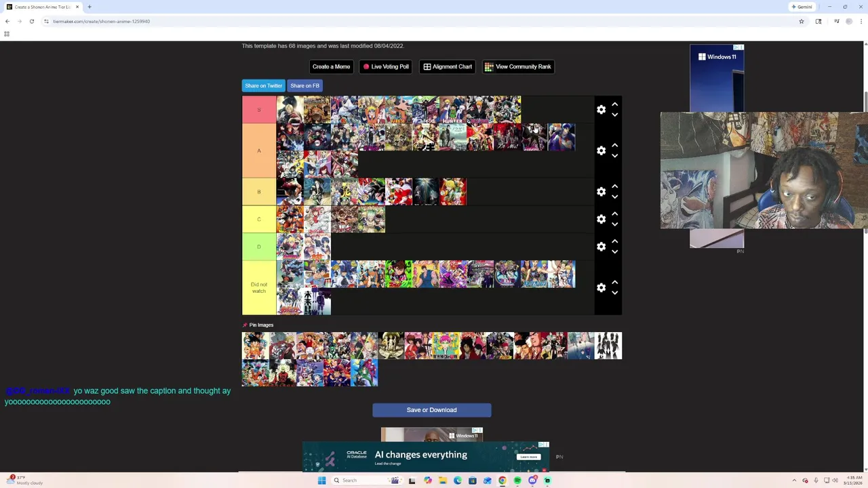Share tier list on FB

click(x=304, y=85)
